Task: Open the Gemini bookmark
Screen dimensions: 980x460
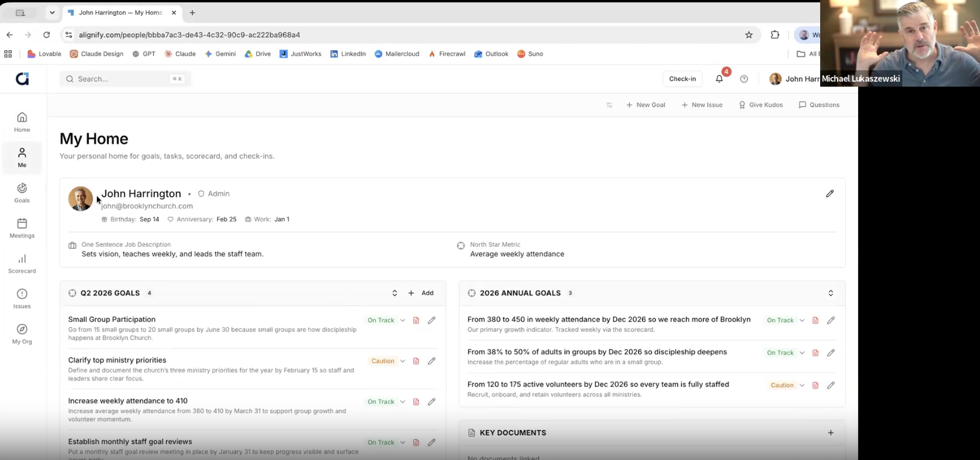Action: tap(220, 54)
